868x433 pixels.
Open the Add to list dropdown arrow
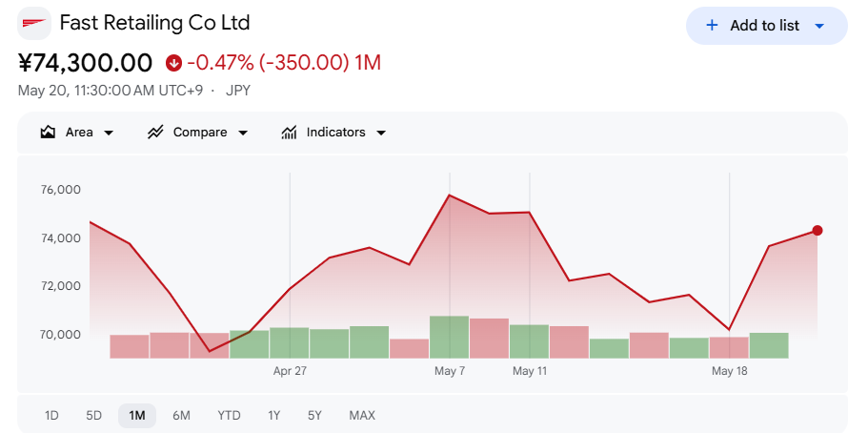pyautogui.click(x=820, y=26)
